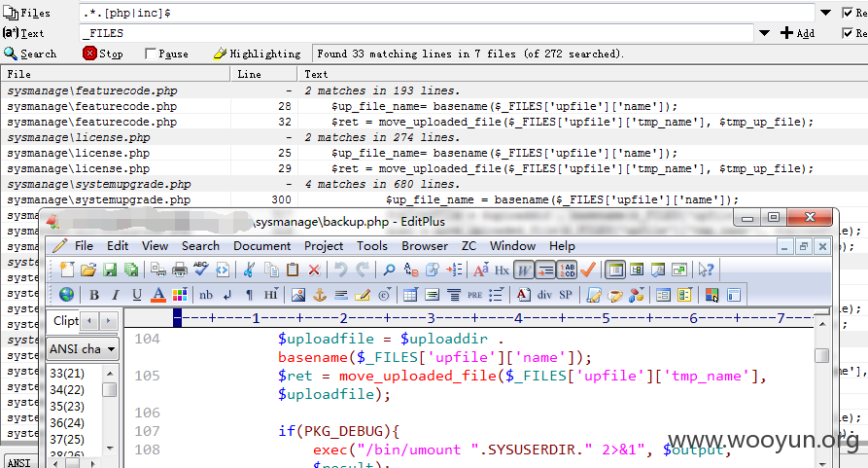The height and width of the screenshot is (468, 868).
Task: Click the PRE preformatted tag icon
Action: (475, 295)
